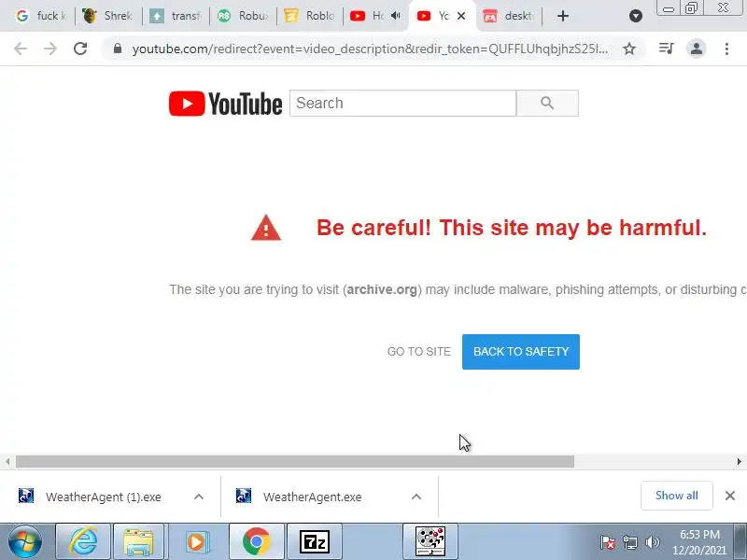Click the YouTube Search input field
This screenshot has width=747, height=560.
402,103
